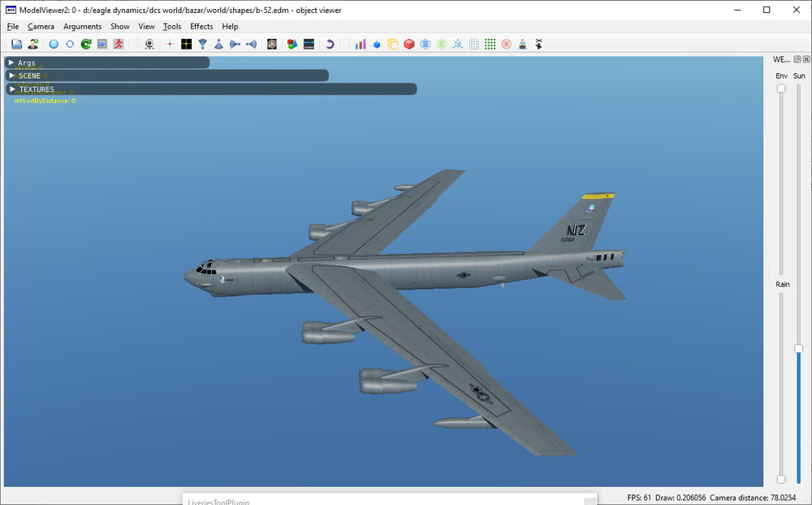The image size is (812, 505).
Task: Open the Camera menu
Action: click(x=41, y=27)
